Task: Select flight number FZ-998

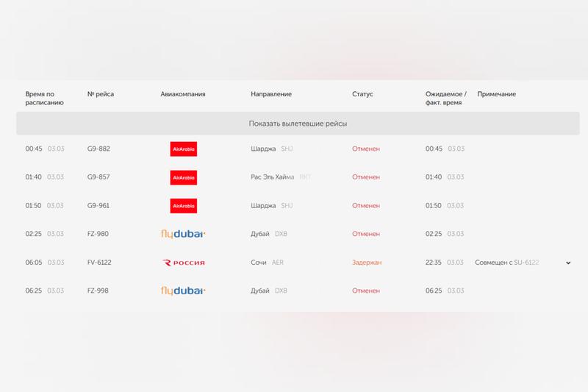Action: pos(98,291)
